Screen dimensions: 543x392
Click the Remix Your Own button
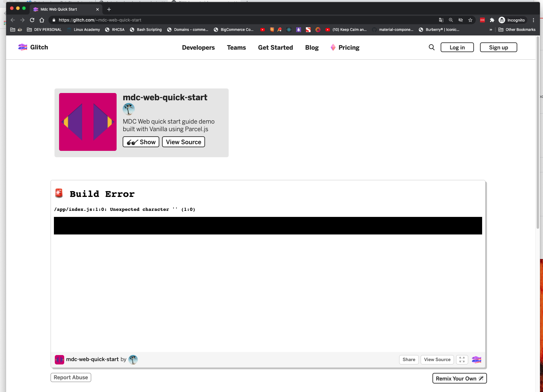pyautogui.click(x=459, y=378)
